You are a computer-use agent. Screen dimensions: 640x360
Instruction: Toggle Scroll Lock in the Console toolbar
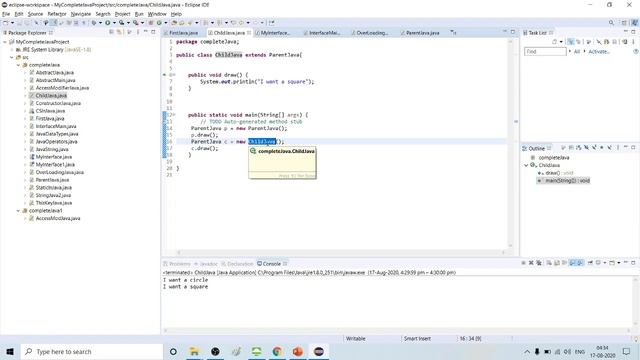pos(557,263)
